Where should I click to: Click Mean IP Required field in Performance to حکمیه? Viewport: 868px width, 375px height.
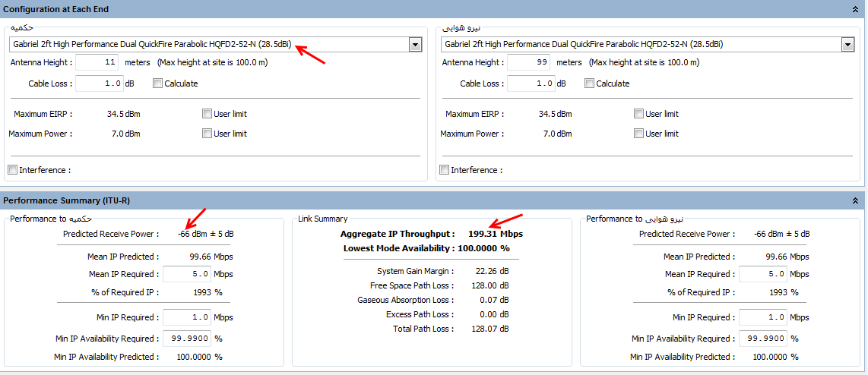(x=187, y=274)
